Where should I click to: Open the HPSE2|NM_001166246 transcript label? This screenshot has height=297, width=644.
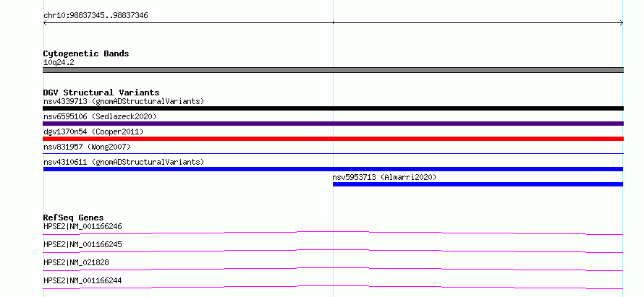tap(82, 226)
